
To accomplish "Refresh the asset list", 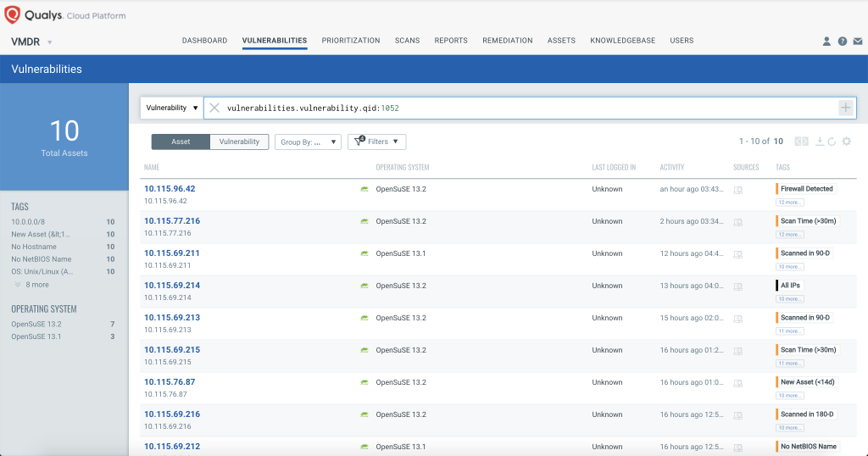I will tap(832, 142).
